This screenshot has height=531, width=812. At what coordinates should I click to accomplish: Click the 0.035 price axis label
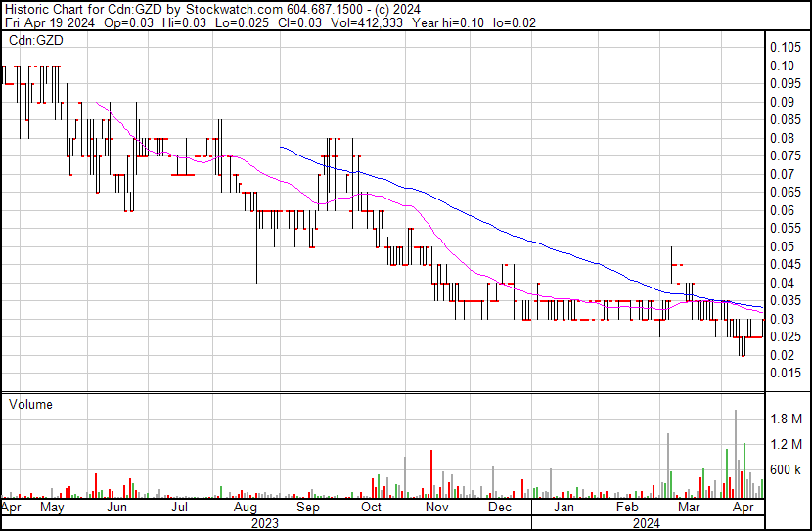(x=785, y=300)
